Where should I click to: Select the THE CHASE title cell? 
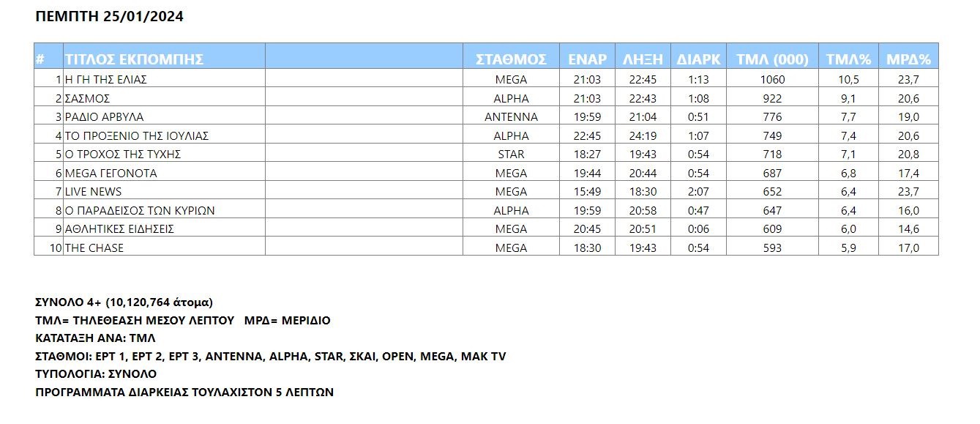coord(165,248)
